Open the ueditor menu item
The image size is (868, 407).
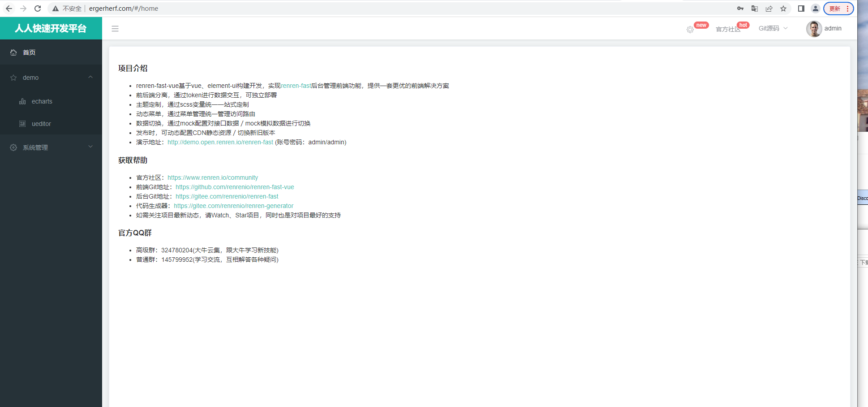(41, 124)
